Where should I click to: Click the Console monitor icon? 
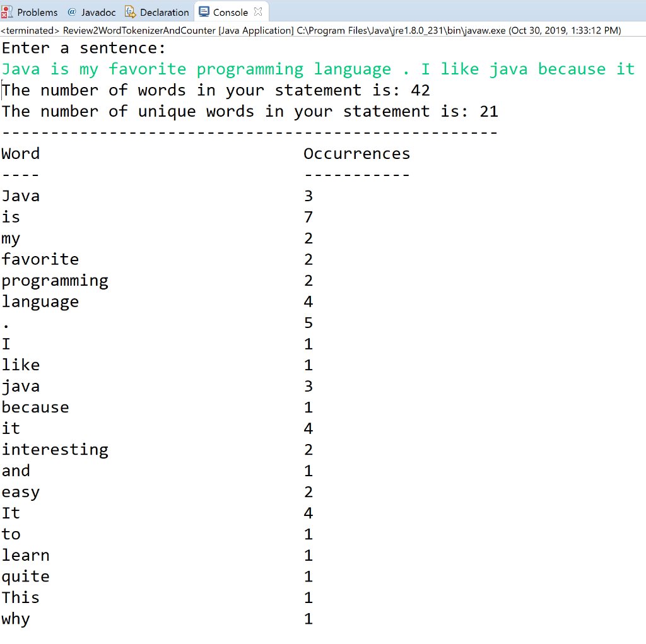[204, 11]
